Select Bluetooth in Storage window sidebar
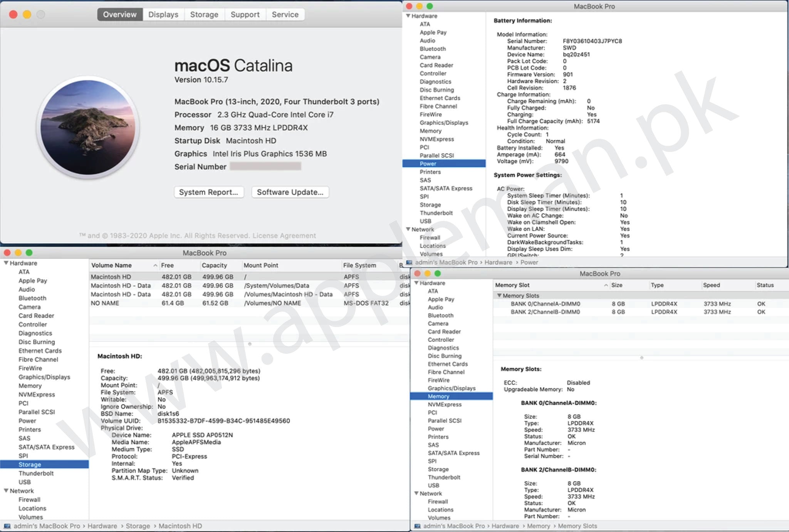Viewport: 789px width, 532px height. coord(32,298)
